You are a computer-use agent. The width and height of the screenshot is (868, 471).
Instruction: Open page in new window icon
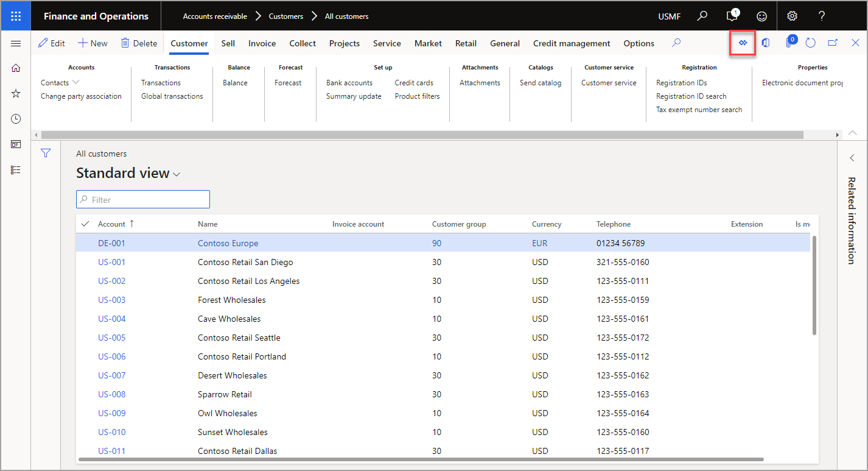pyautogui.click(x=833, y=43)
